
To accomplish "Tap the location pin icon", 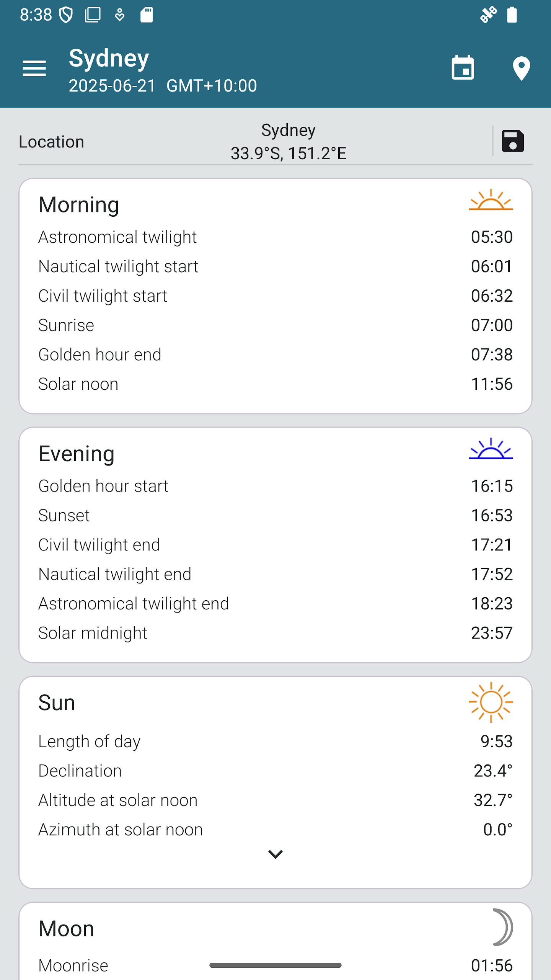I will [521, 68].
